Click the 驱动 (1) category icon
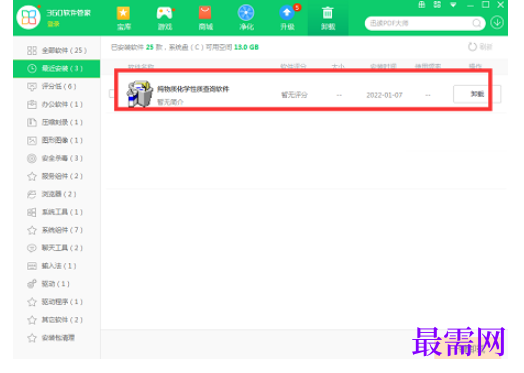 [x=32, y=284]
